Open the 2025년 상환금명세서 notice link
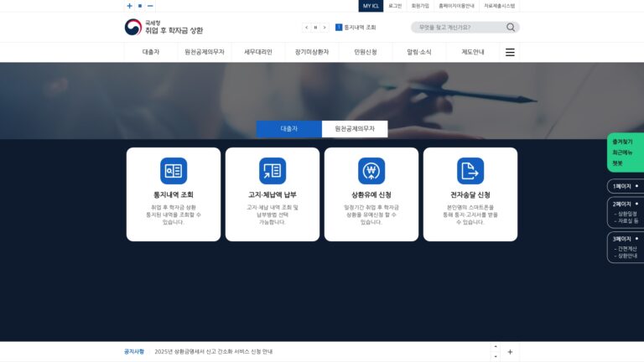 (x=214, y=352)
